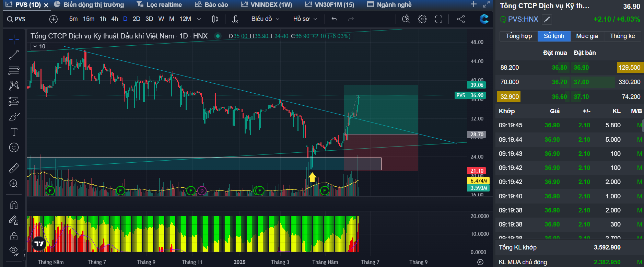This screenshot has height=267, width=644.
Task: Collapse the left drawing toolbar arrow
Action: [x=24, y=255]
